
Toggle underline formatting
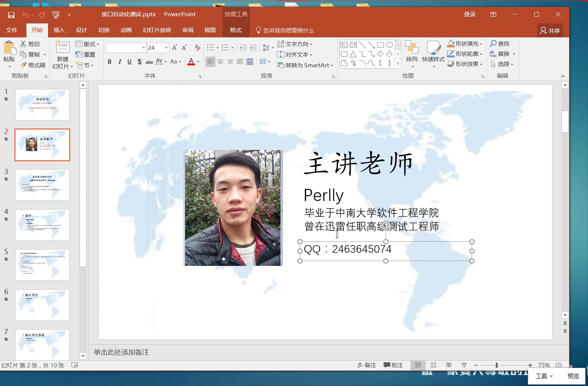129,62
